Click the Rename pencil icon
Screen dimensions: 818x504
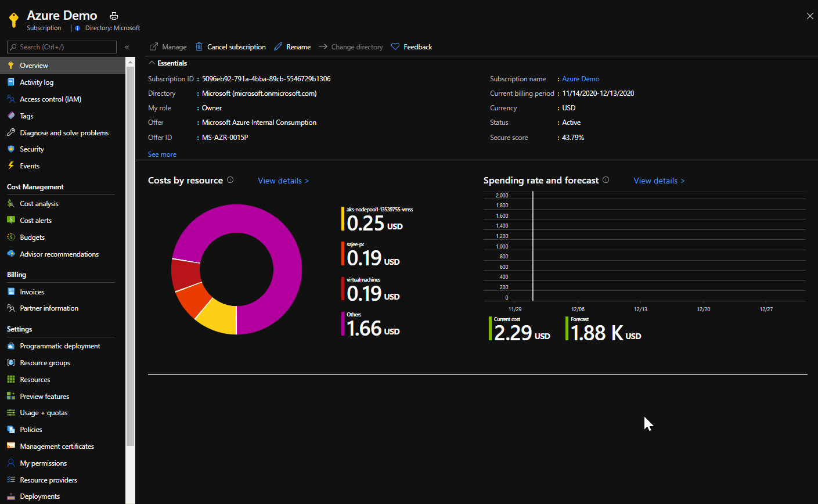[x=278, y=46]
